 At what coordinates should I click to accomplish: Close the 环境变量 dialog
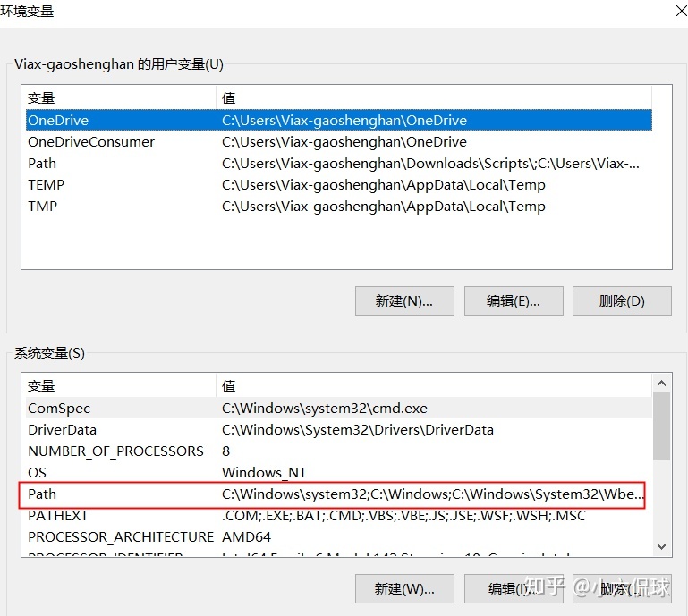pos(681,11)
